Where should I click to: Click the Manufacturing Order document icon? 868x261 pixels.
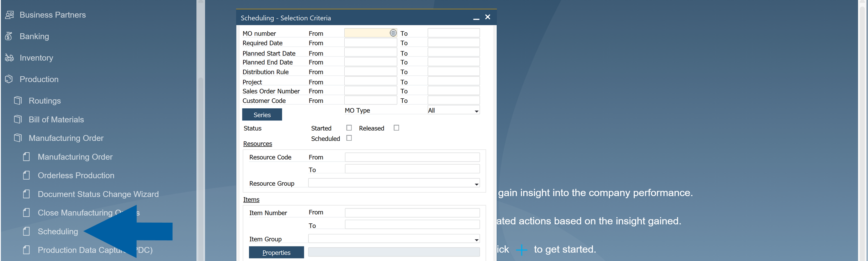tap(26, 157)
